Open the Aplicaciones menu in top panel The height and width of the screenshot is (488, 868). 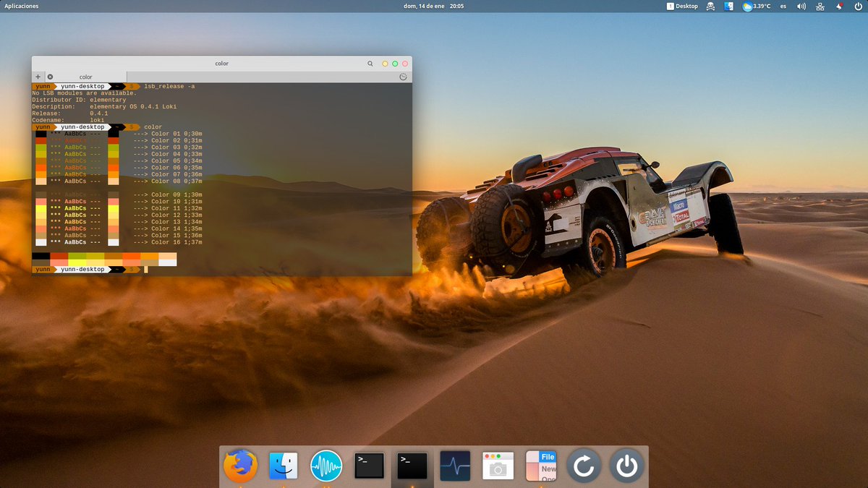22,6
